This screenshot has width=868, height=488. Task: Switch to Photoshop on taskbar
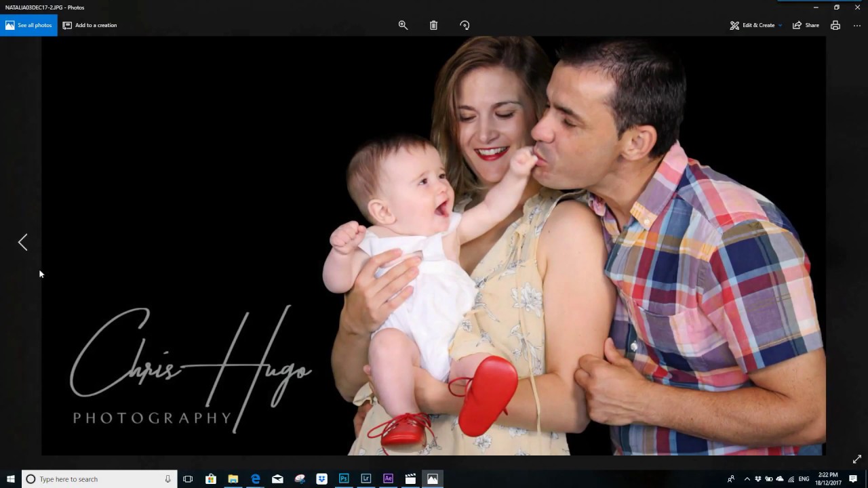tap(344, 479)
